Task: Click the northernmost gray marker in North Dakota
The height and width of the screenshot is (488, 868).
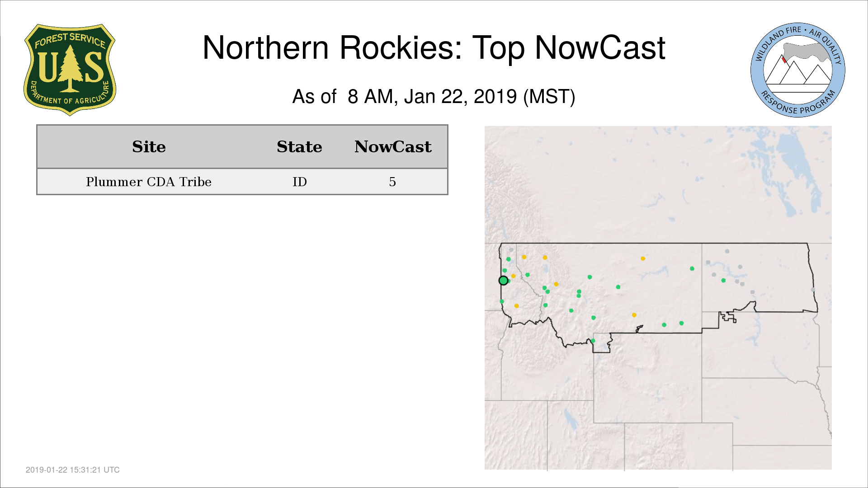Action: [x=727, y=251]
